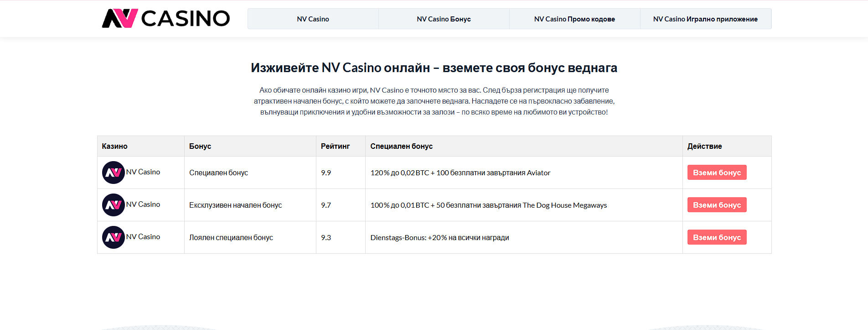Click the Казино column header

(x=141, y=146)
